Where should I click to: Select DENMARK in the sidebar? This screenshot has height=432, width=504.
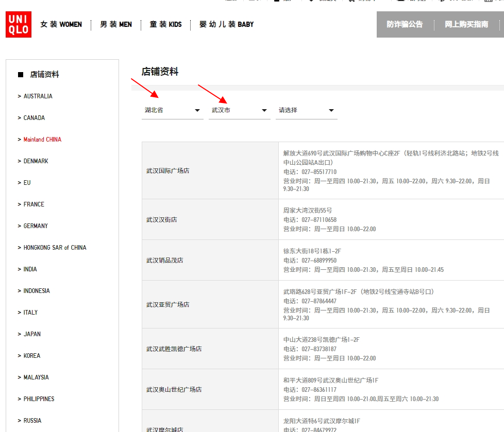36,161
